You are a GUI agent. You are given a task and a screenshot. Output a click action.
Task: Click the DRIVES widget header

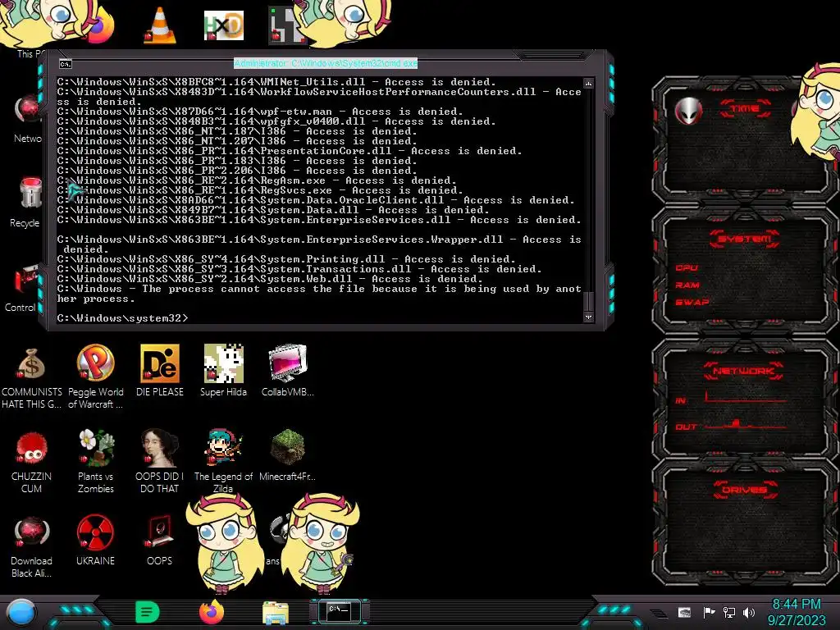click(x=745, y=490)
